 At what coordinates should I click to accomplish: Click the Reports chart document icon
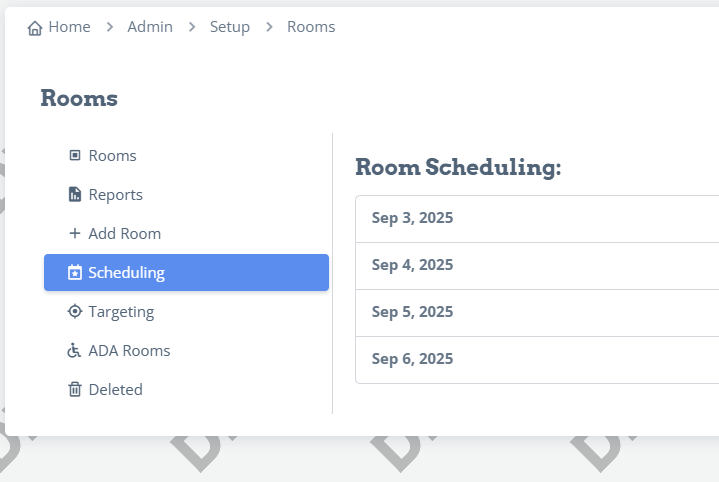75,194
